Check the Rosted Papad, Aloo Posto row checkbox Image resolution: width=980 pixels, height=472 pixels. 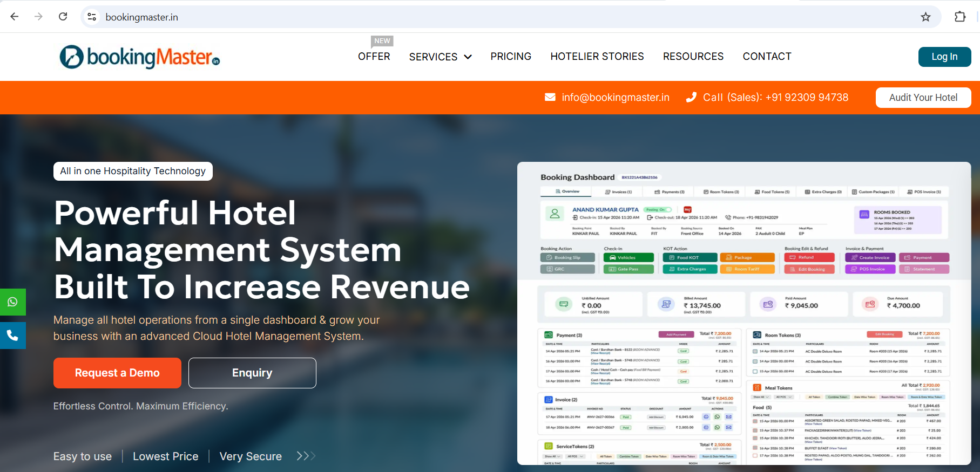coord(755,456)
